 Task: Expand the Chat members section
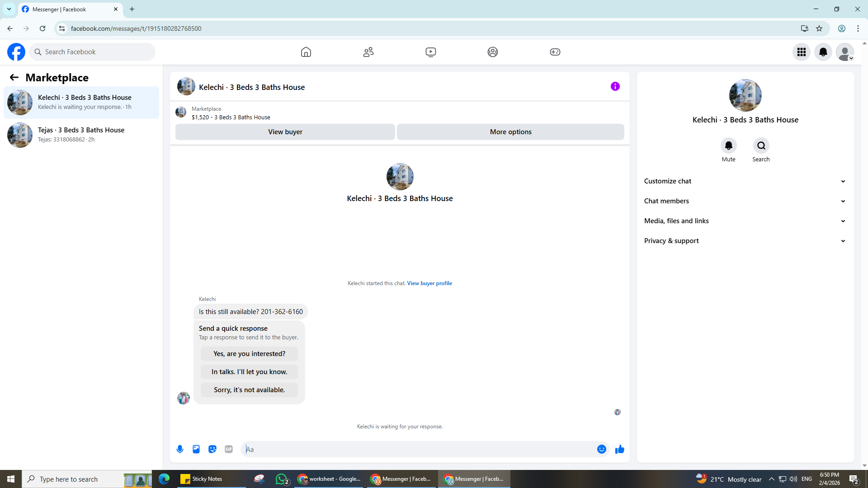[745, 201]
